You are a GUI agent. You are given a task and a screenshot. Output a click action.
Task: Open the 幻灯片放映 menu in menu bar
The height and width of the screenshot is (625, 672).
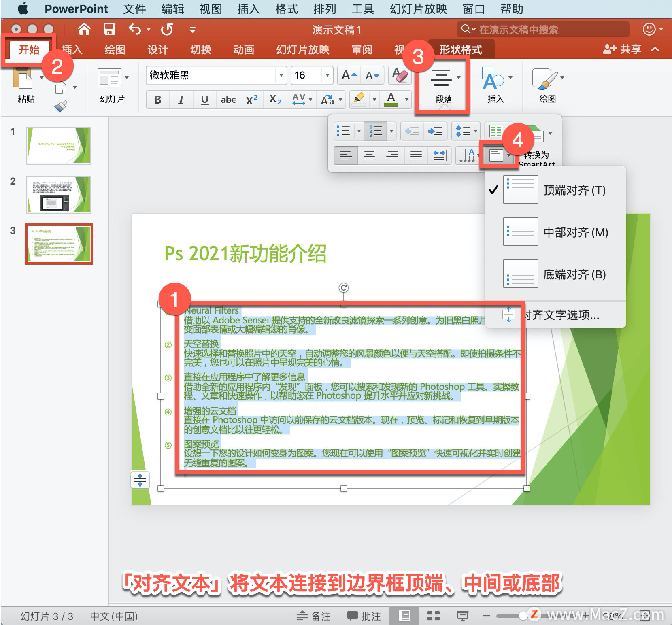418,9
